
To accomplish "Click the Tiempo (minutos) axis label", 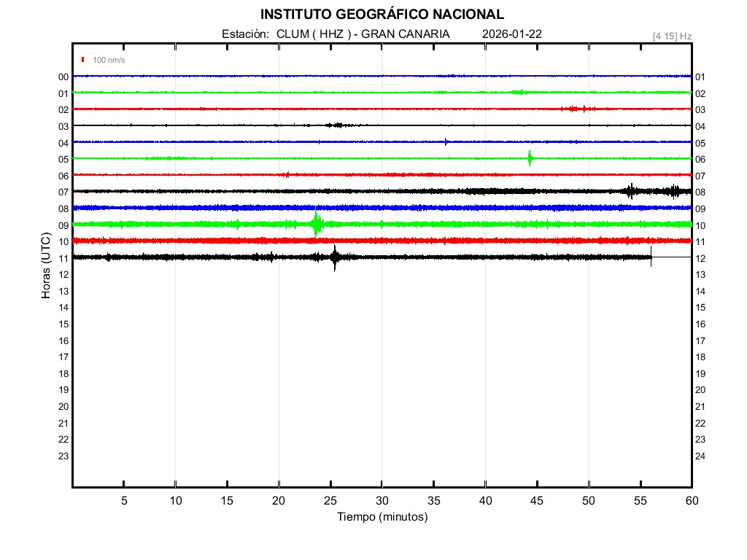I will (x=382, y=517).
